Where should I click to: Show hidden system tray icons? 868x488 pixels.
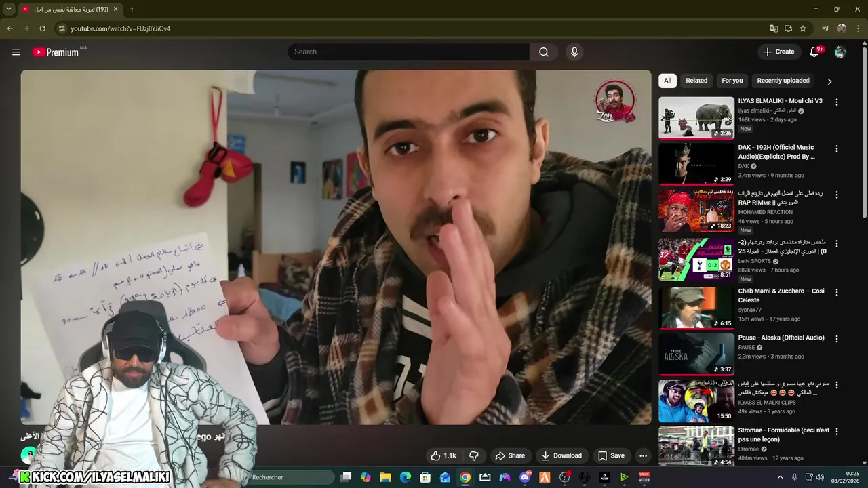pyautogui.click(x=780, y=477)
